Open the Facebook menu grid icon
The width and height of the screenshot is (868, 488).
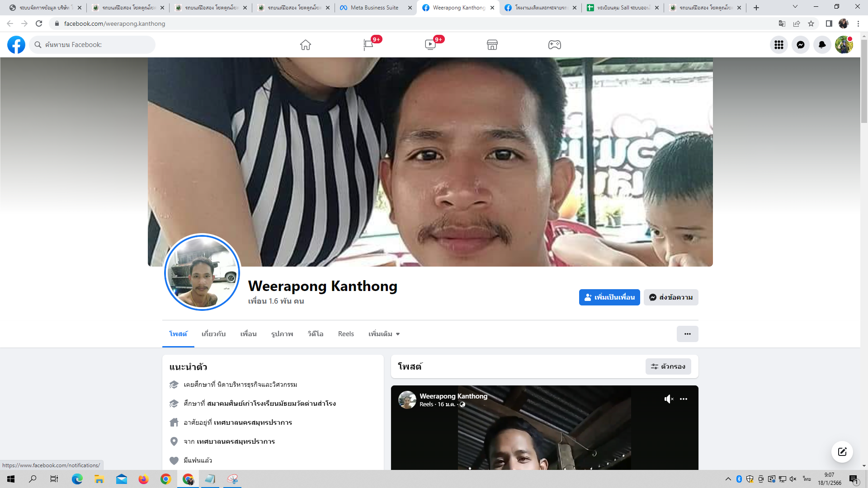[x=778, y=45]
